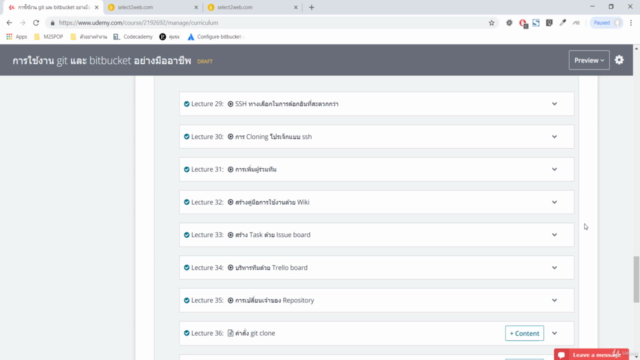Click article icon of Lecture 36
640x360 pixels.
coord(230,333)
